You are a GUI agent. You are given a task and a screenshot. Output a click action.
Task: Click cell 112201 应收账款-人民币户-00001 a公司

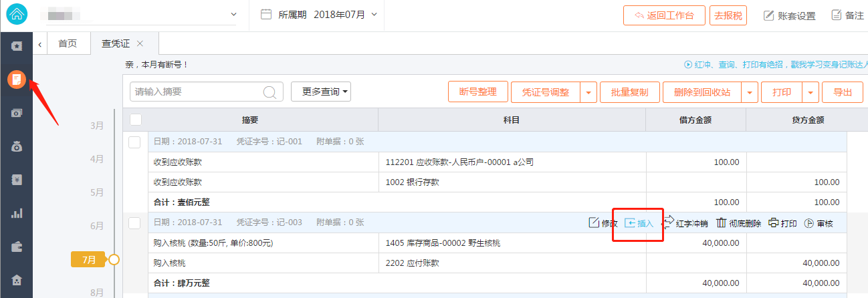point(513,162)
